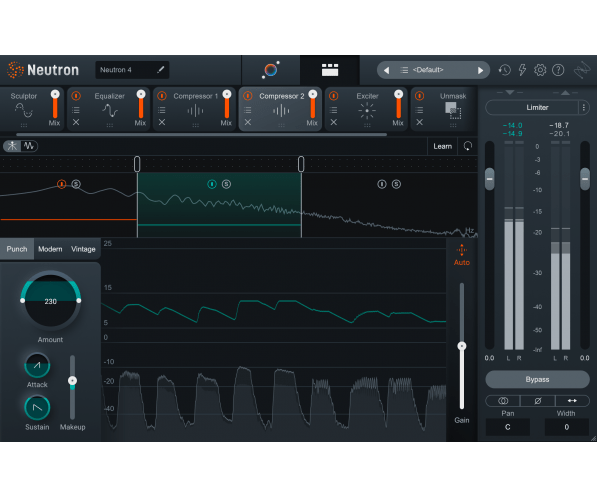
Task: Open the Mix Assistant orb icon
Action: 271,70
